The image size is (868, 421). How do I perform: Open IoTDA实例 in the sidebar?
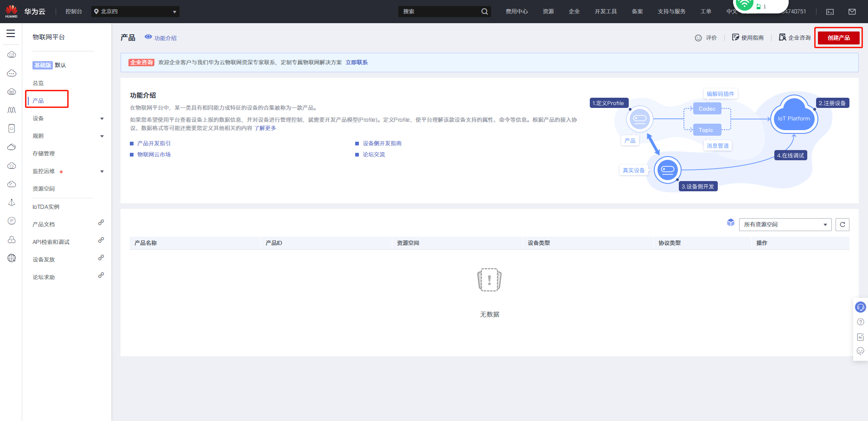click(46, 207)
